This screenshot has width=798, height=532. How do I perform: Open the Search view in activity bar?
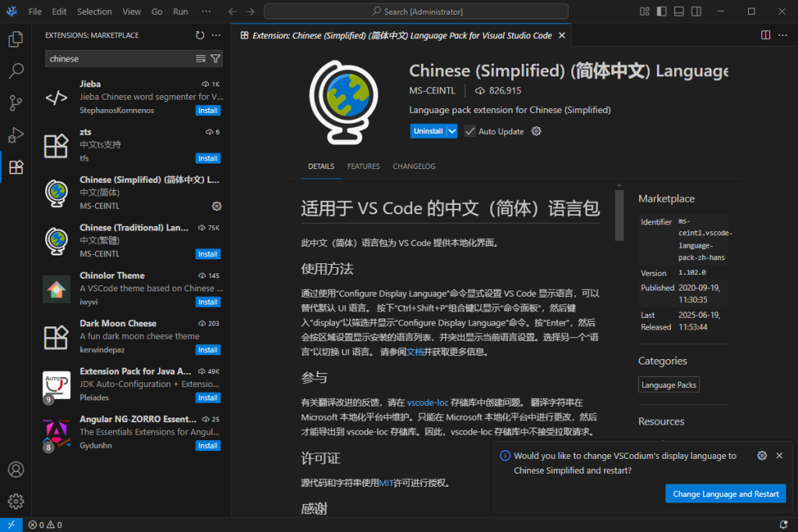point(16,71)
